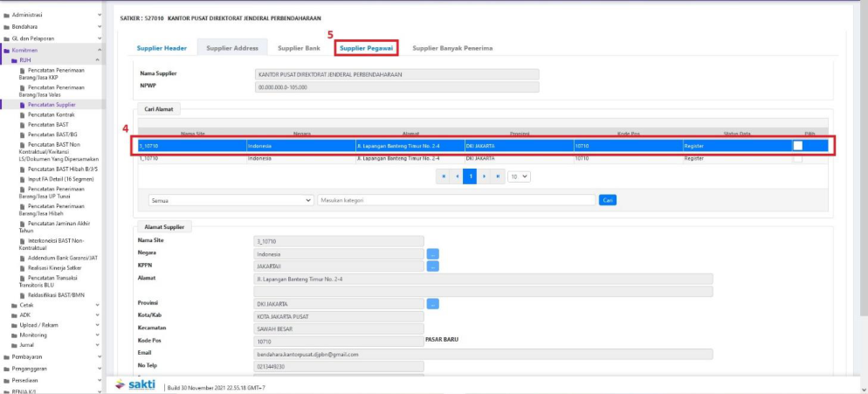
Task: Click the previous page arrow in pagination
Action: click(x=457, y=176)
